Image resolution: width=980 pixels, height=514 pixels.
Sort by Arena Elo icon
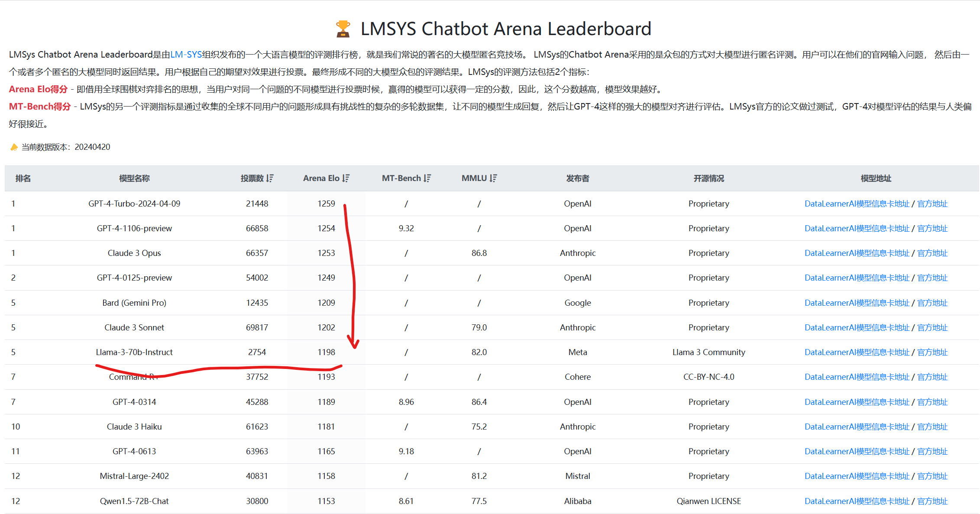(346, 178)
